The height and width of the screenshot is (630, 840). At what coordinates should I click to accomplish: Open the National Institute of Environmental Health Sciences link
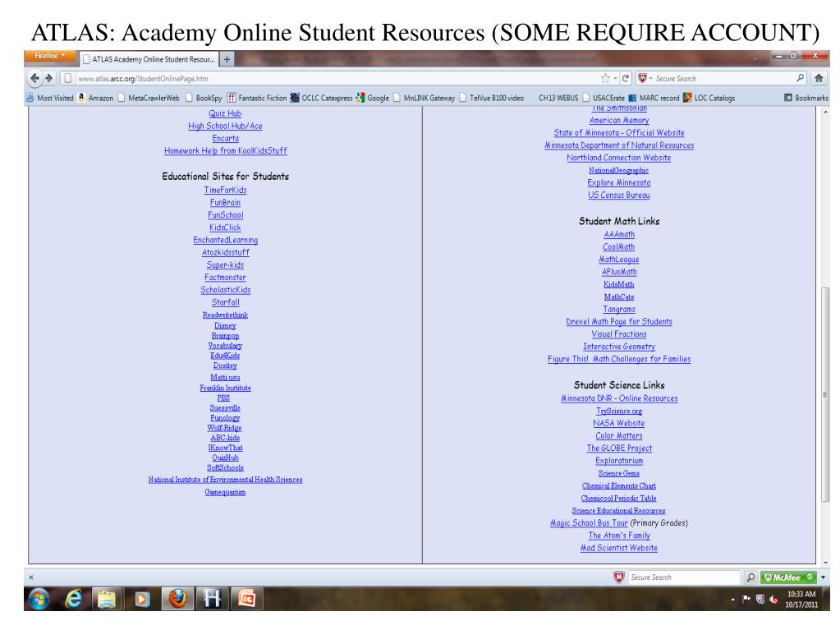click(x=226, y=480)
